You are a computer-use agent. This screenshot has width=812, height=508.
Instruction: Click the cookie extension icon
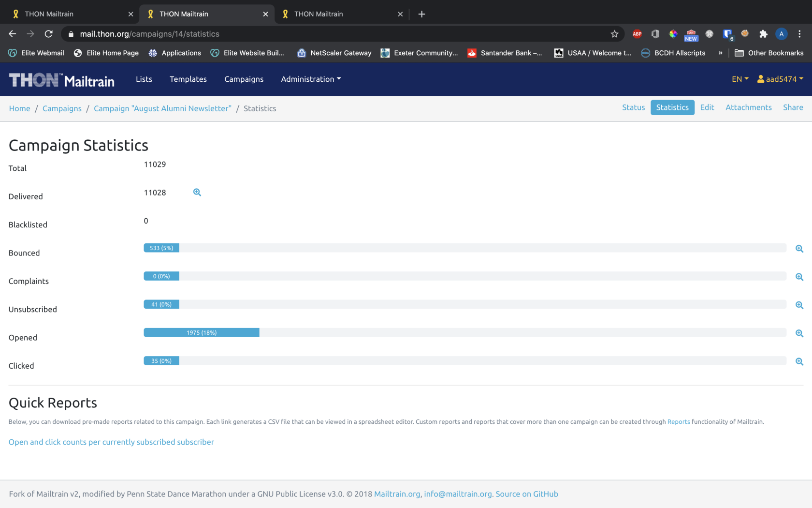[745, 33]
